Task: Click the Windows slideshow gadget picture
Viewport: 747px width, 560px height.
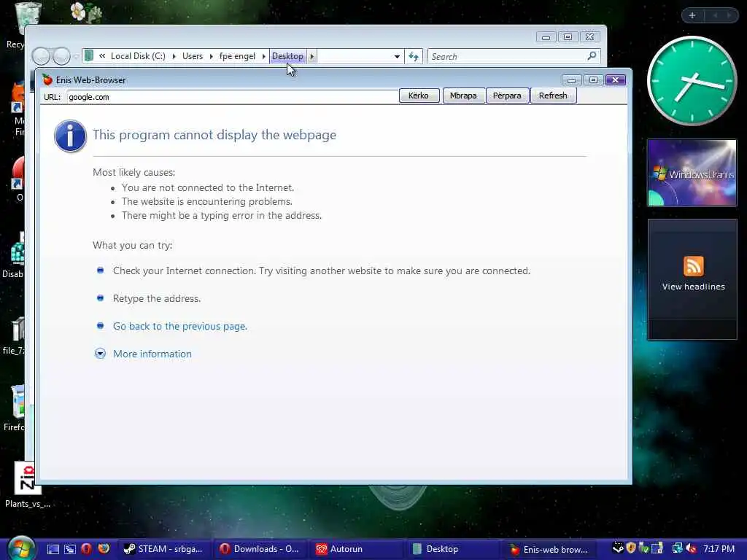Action: [692, 173]
